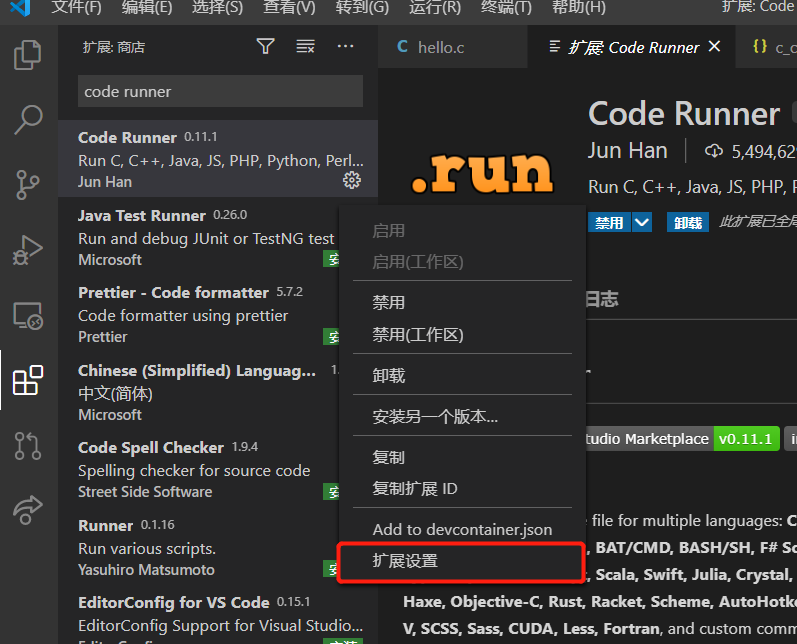
Task: Click the blue 卸载 button on extension page
Action: pyautogui.click(x=688, y=223)
